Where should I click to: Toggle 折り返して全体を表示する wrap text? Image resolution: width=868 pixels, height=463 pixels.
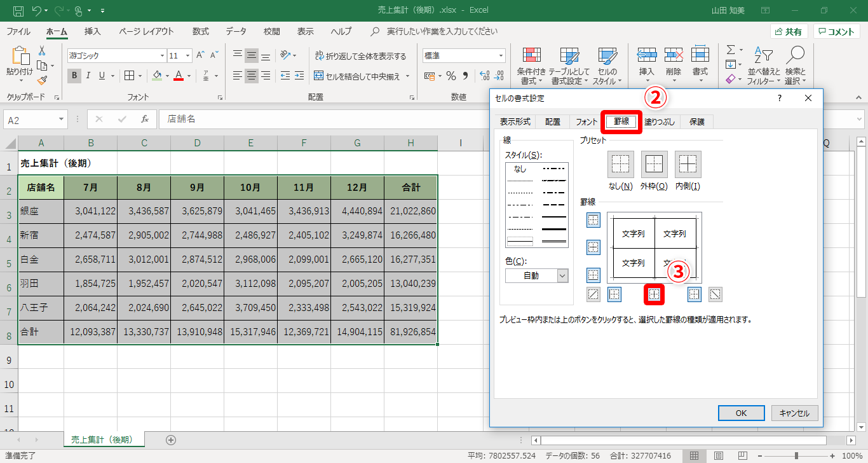[360, 56]
